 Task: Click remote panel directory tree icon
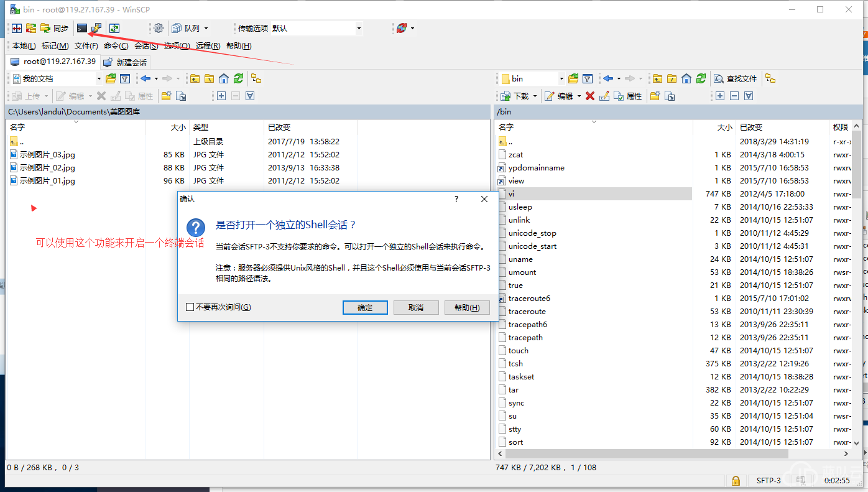tap(770, 79)
